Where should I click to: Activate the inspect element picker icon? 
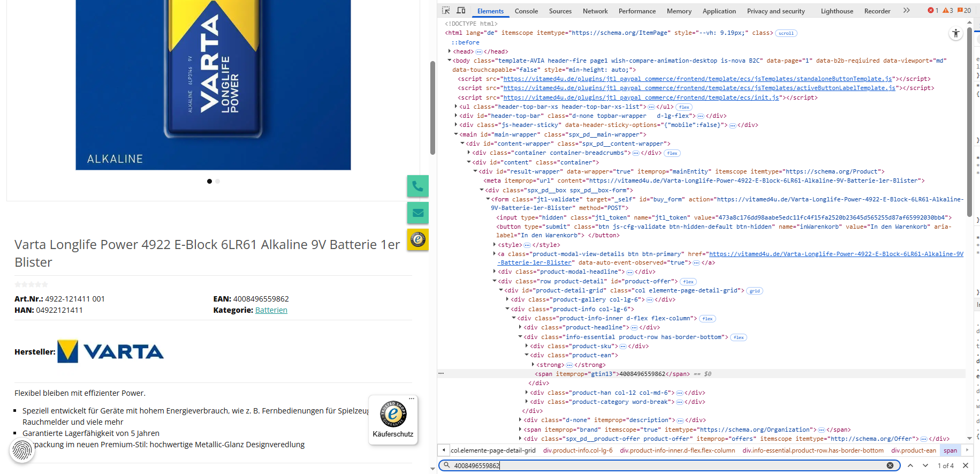(x=446, y=11)
